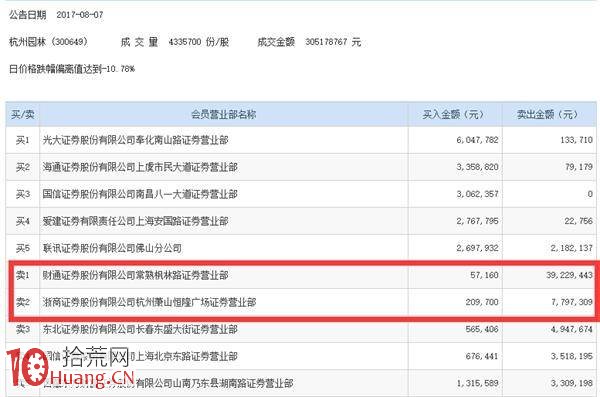The height and width of the screenshot is (397, 600).
Task: Click trading volume 4335700 份/股
Action: click(x=199, y=42)
